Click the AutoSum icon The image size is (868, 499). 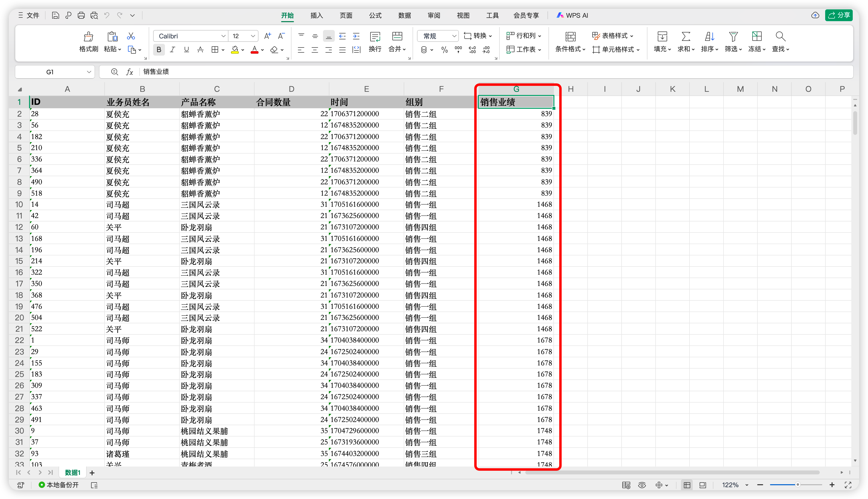click(x=686, y=36)
